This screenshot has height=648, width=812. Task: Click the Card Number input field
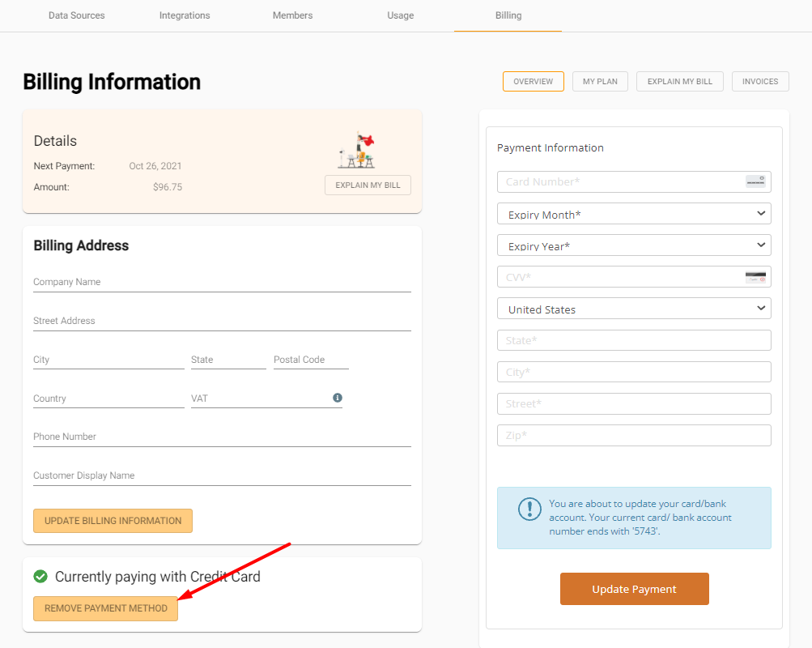pyautogui.click(x=619, y=181)
